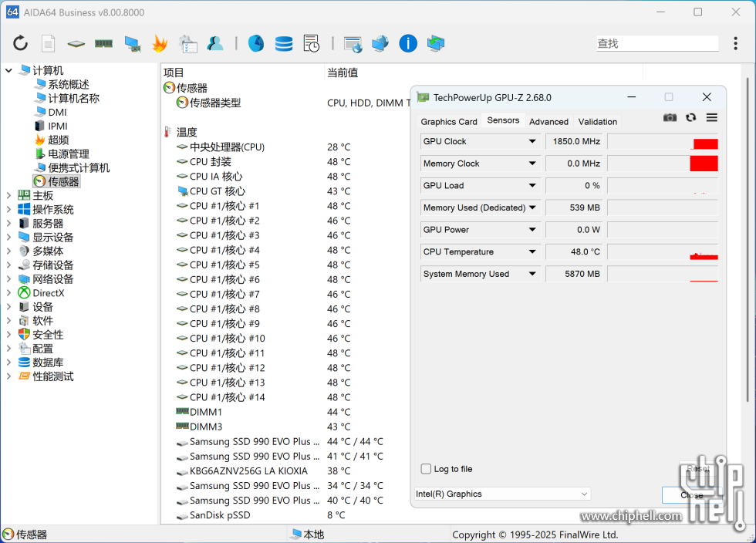This screenshot has height=543, width=756.
Task: Switch to the Graphics Card tab
Action: coord(448,122)
